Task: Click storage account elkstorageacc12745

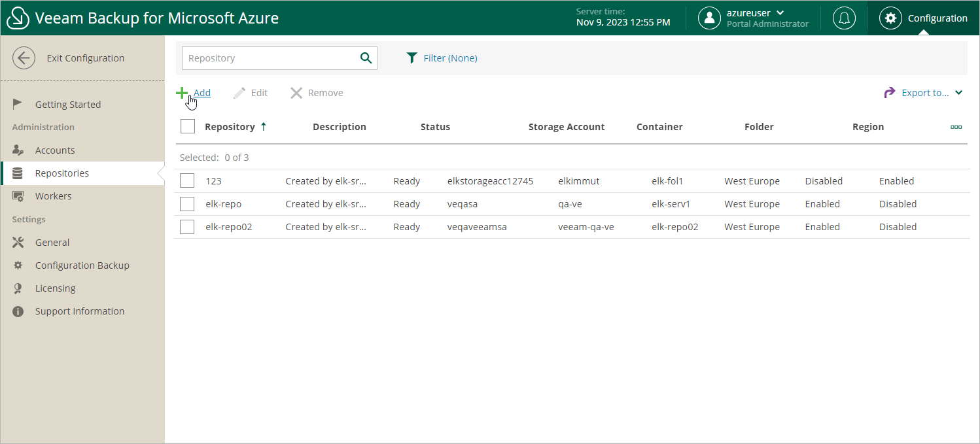Action: tap(491, 181)
